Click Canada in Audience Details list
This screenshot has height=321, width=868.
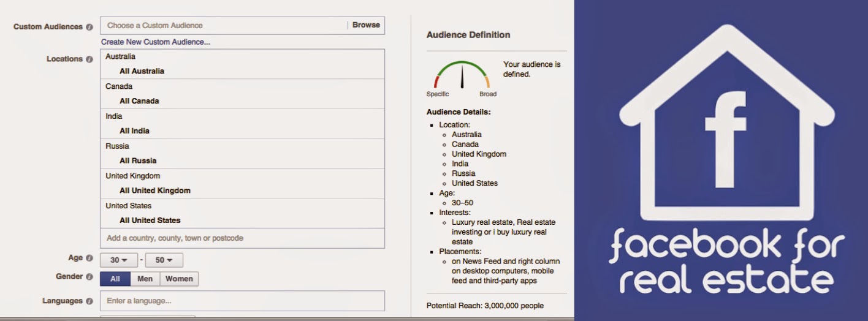click(465, 145)
